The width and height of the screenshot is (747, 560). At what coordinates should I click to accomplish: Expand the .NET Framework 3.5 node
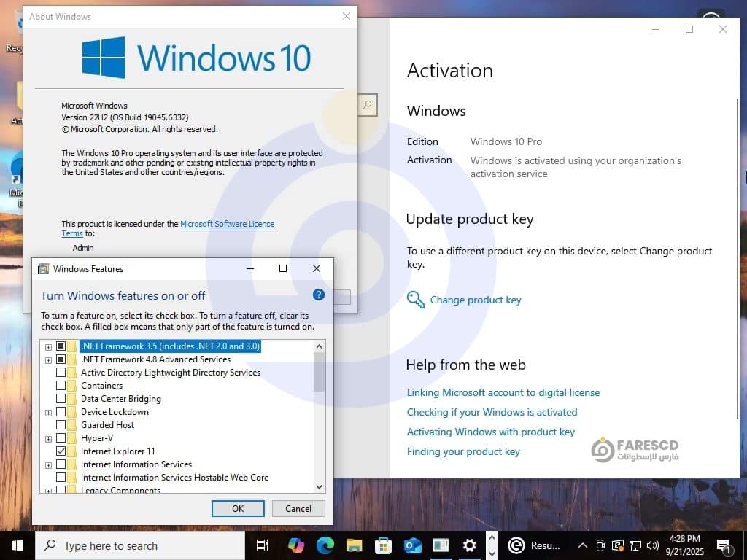48,346
